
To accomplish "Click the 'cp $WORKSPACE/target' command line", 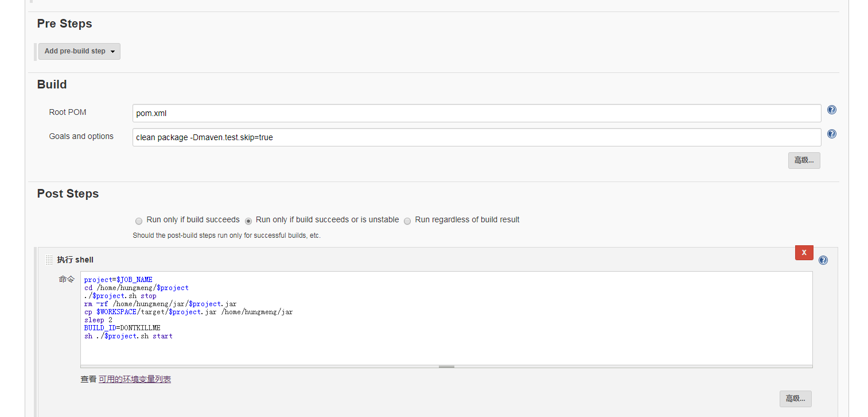I will point(188,312).
